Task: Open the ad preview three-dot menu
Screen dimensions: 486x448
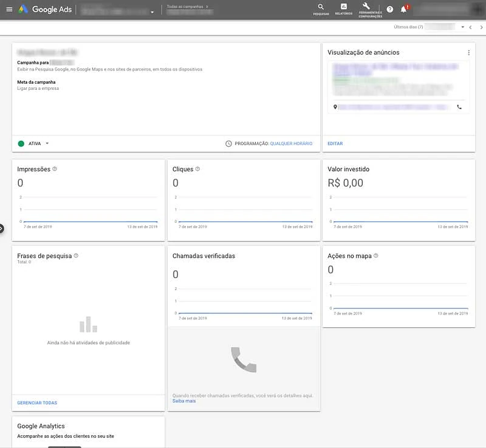Action: point(468,53)
